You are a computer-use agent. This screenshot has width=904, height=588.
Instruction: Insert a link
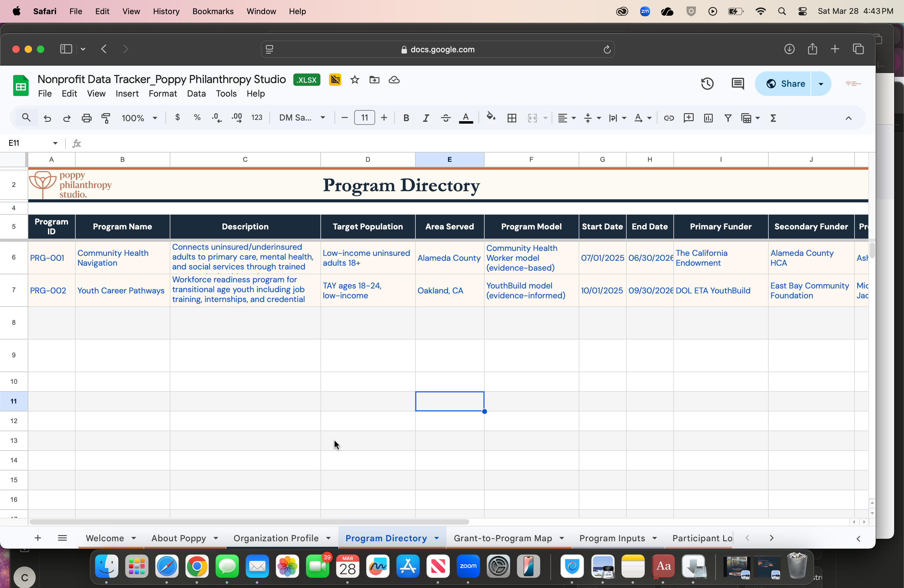[x=668, y=118]
